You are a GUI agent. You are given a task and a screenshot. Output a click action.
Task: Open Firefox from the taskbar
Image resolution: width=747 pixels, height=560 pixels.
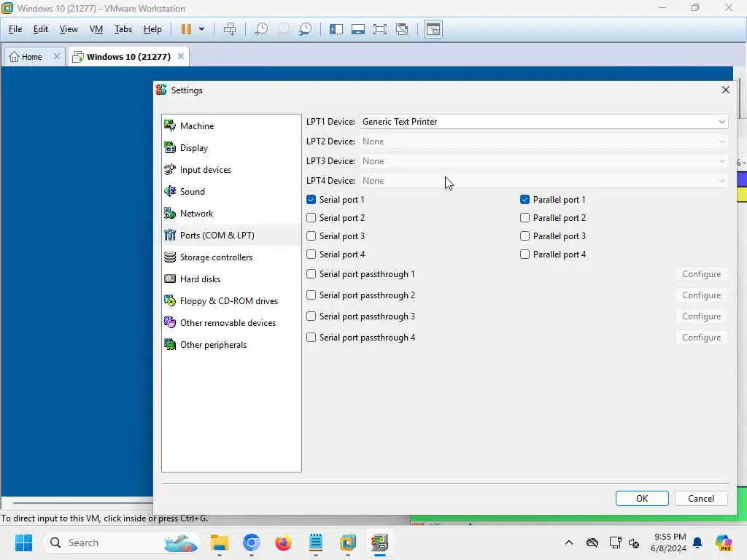(284, 542)
